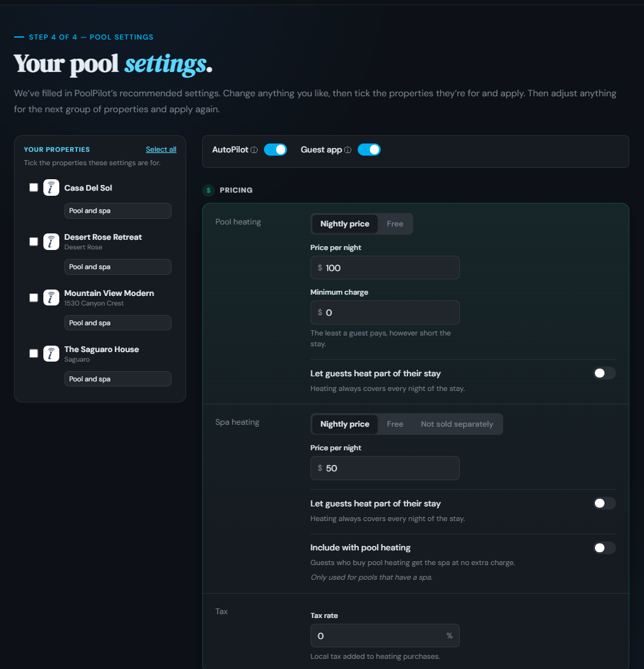Click the Casa Del Sol property icon

tap(51, 187)
